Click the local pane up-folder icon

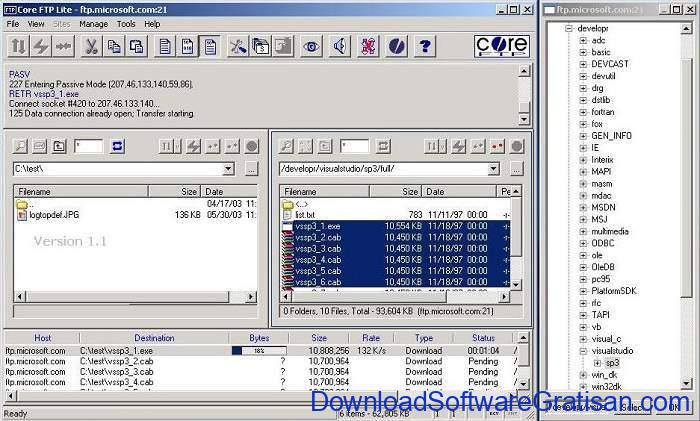[59, 146]
